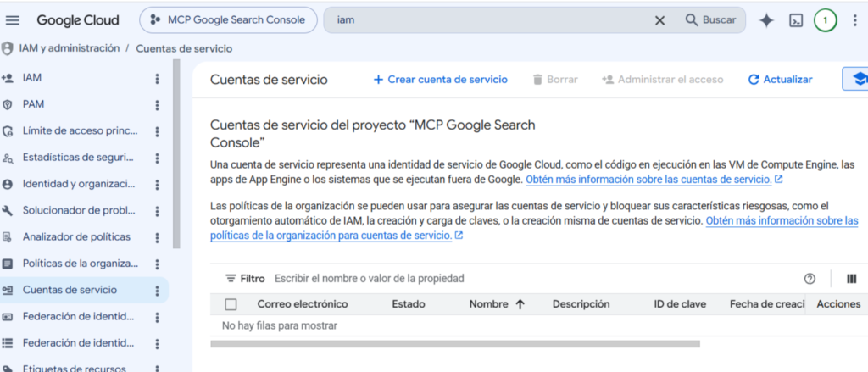868x372 pixels.
Task: Open Federación de identid... item above the Etiquetas row
Action: pyautogui.click(x=79, y=343)
